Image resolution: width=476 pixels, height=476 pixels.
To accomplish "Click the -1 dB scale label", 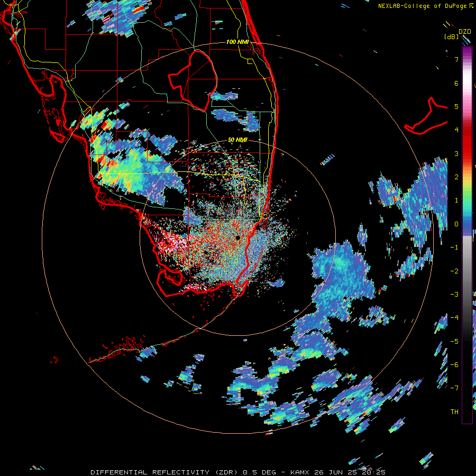I will 454,248.
